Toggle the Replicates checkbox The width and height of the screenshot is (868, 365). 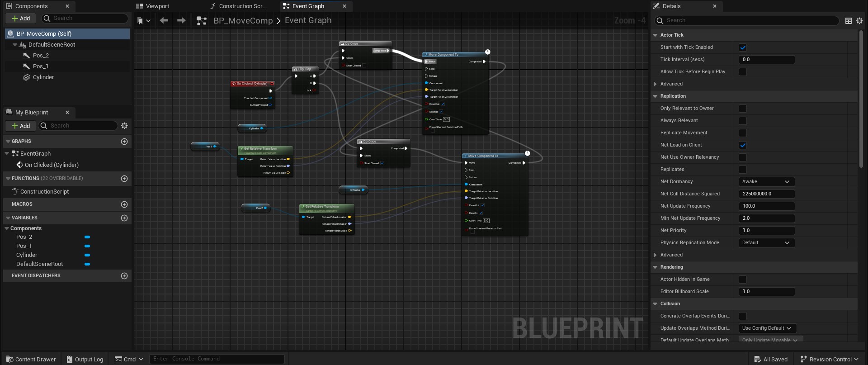click(743, 170)
